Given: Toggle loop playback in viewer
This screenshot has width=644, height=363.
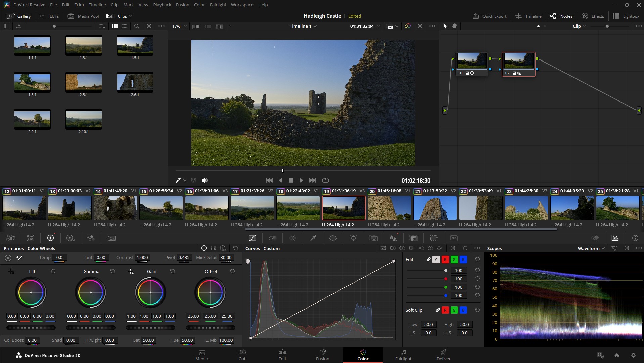Looking at the screenshot, I should tap(325, 180).
